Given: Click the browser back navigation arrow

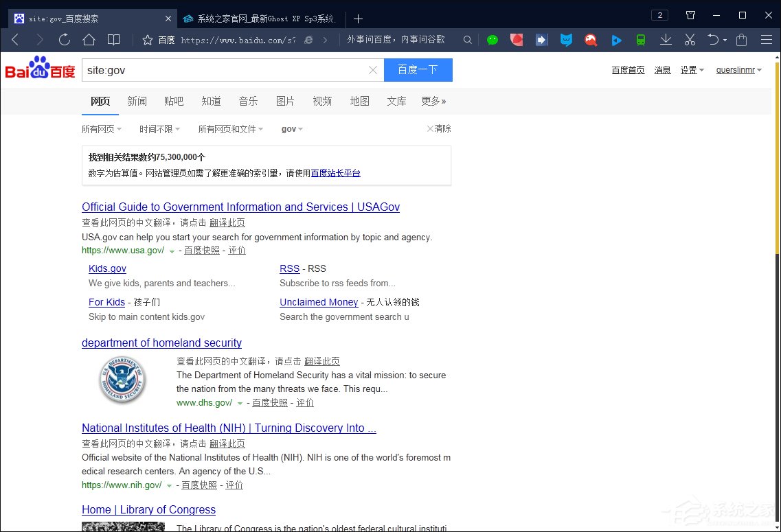Looking at the screenshot, I should pyautogui.click(x=15, y=40).
